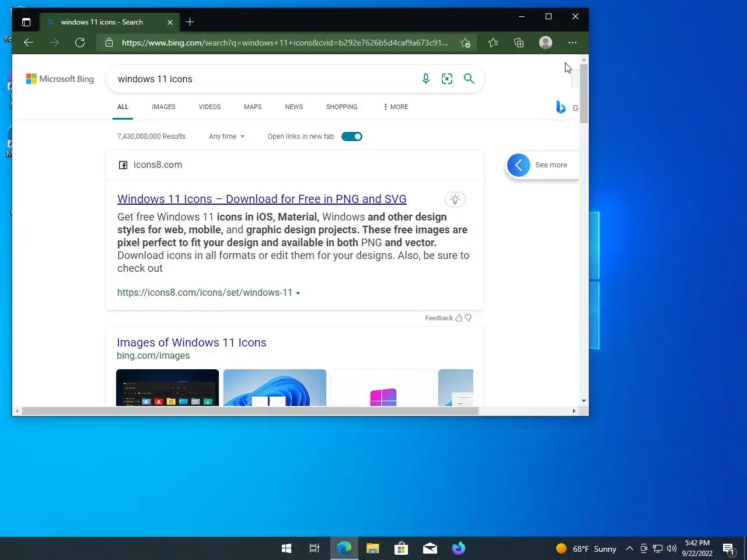
Task: Open the Bing chat icon
Action: click(x=561, y=107)
